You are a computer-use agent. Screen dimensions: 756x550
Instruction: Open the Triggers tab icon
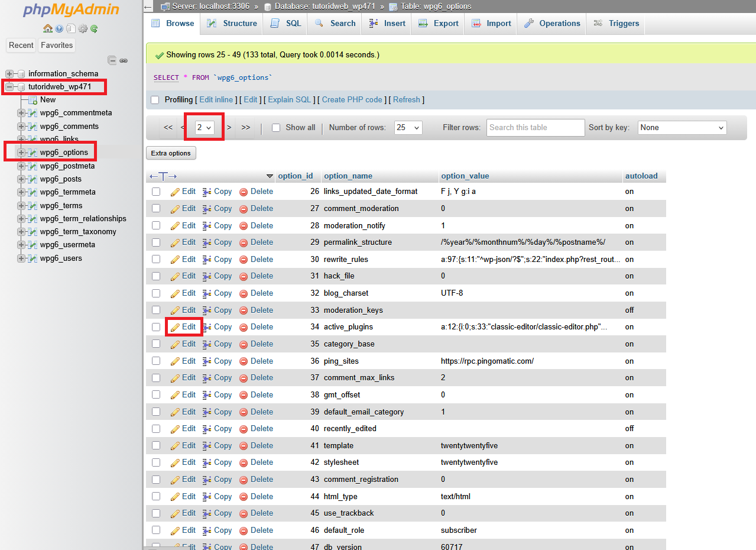point(597,23)
